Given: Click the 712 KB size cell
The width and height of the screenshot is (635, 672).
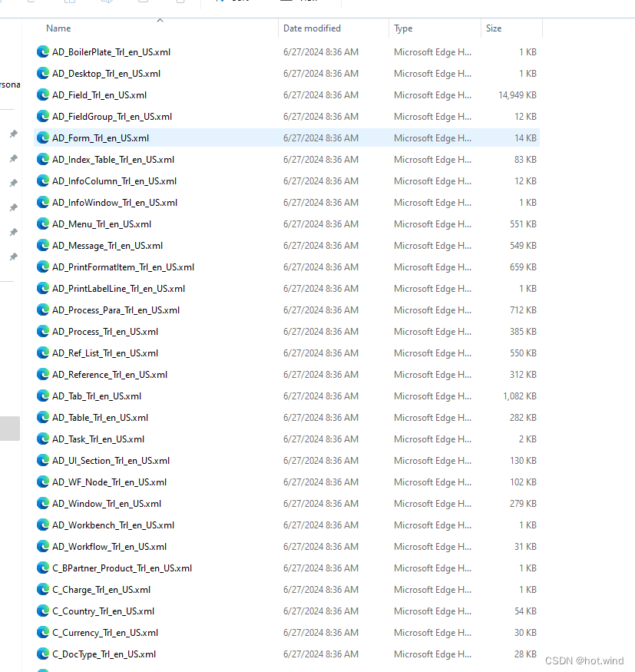Looking at the screenshot, I should click(x=523, y=310).
